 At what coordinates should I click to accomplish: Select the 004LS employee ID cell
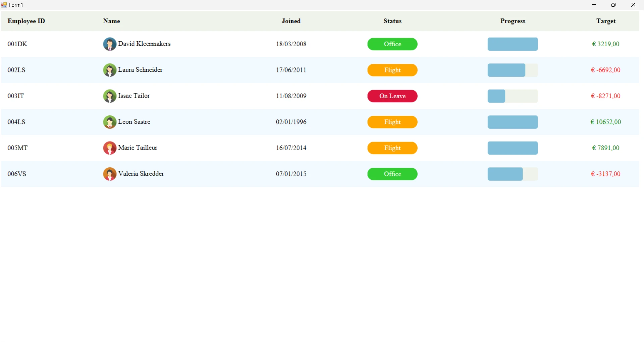[17, 122]
